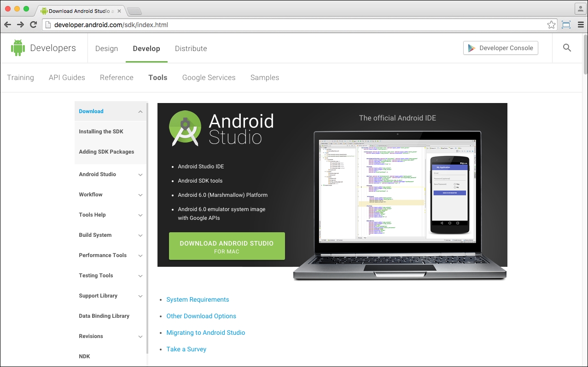Open a new browser tab
The height and width of the screenshot is (367, 588).
pos(134,11)
